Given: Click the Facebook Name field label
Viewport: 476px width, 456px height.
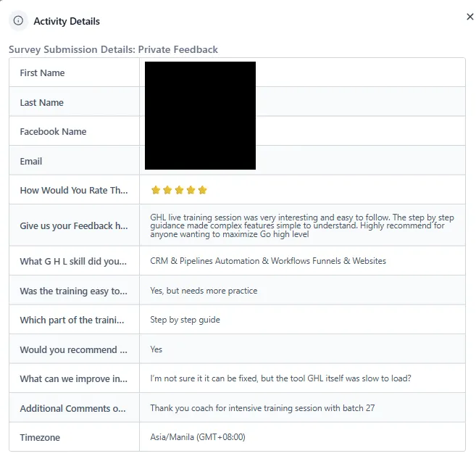Looking at the screenshot, I should coord(53,131).
